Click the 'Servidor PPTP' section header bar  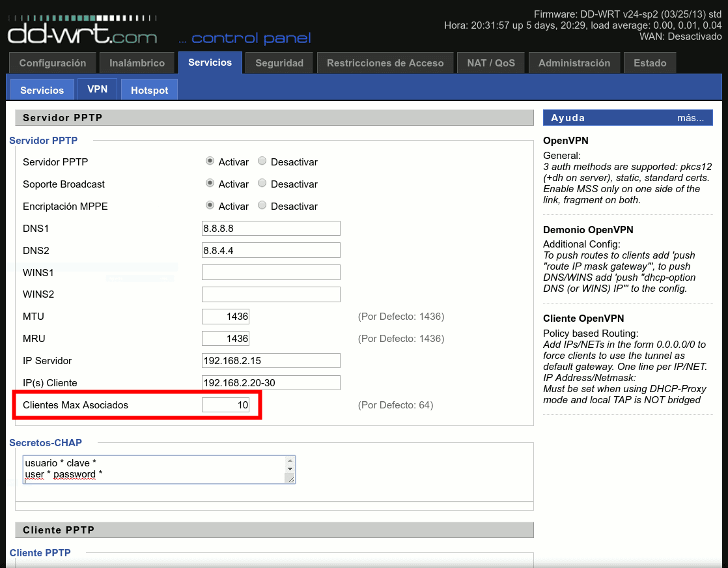pos(274,117)
